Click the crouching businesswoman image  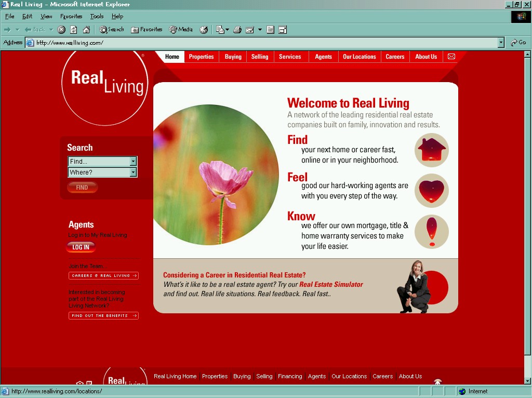click(414, 287)
